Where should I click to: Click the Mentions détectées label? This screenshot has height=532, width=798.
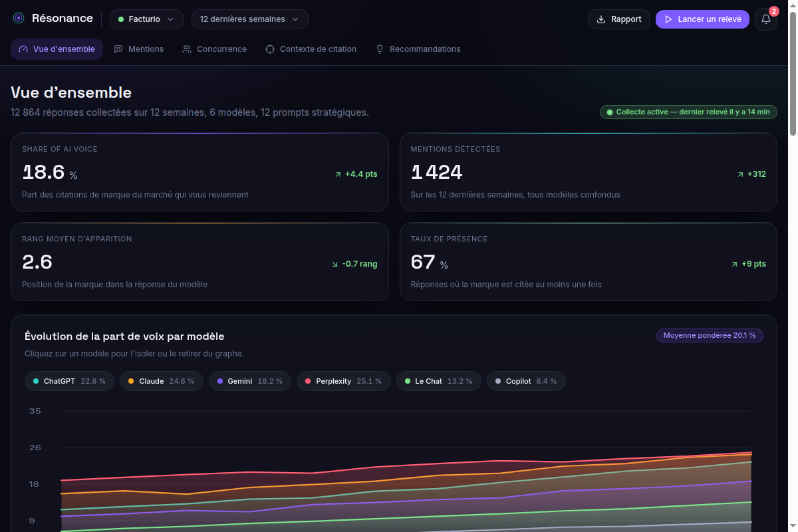click(x=456, y=149)
